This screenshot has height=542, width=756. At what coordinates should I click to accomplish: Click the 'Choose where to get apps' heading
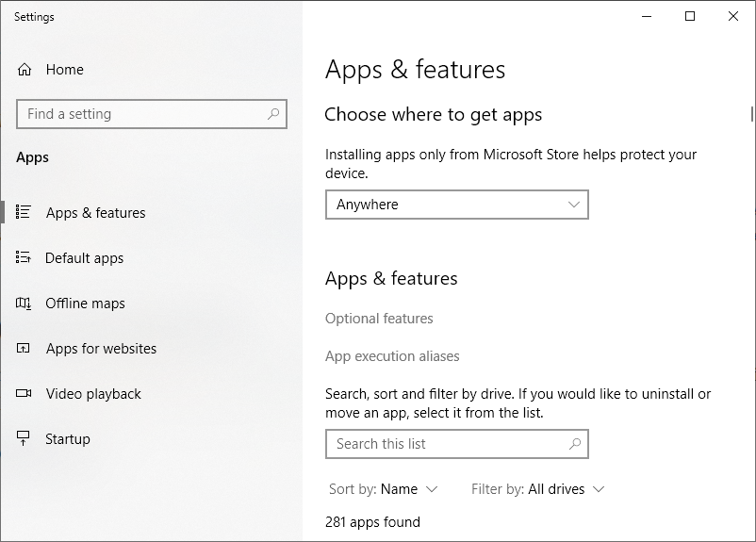tap(433, 115)
